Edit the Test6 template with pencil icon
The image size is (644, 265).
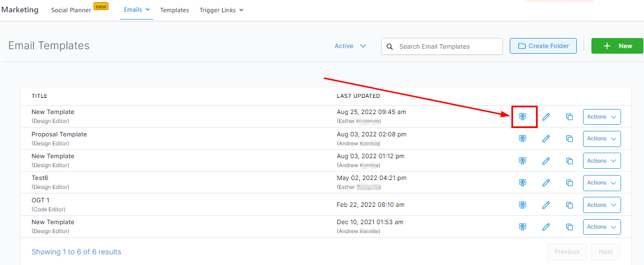pyautogui.click(x=546, y=183)
